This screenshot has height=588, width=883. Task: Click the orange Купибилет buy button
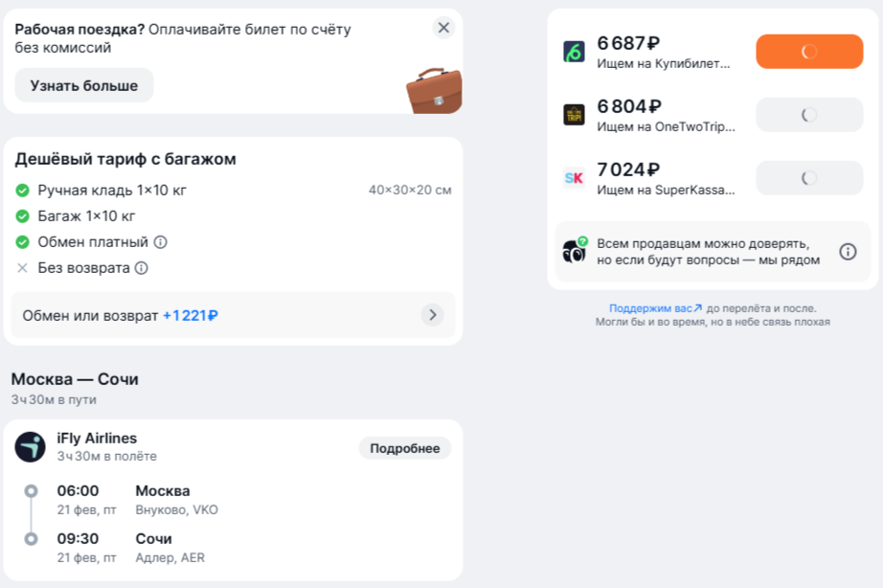coord(809,52)
